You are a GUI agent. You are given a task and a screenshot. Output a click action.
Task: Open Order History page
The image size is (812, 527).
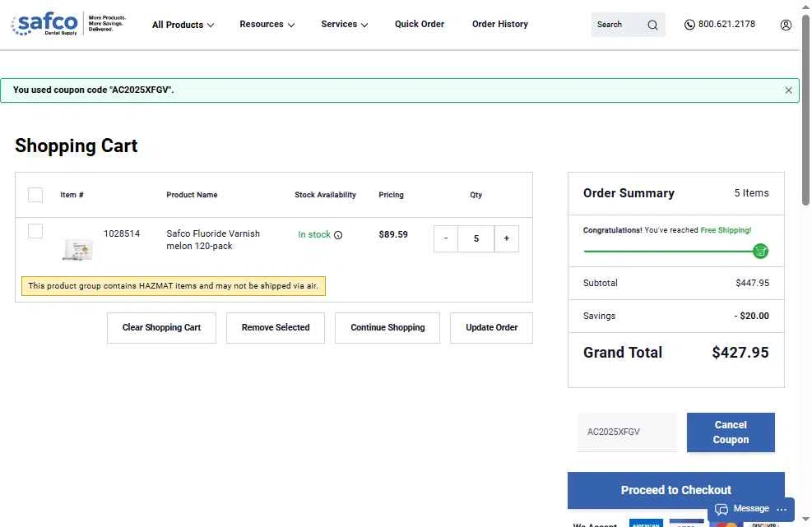click(499, 24)
